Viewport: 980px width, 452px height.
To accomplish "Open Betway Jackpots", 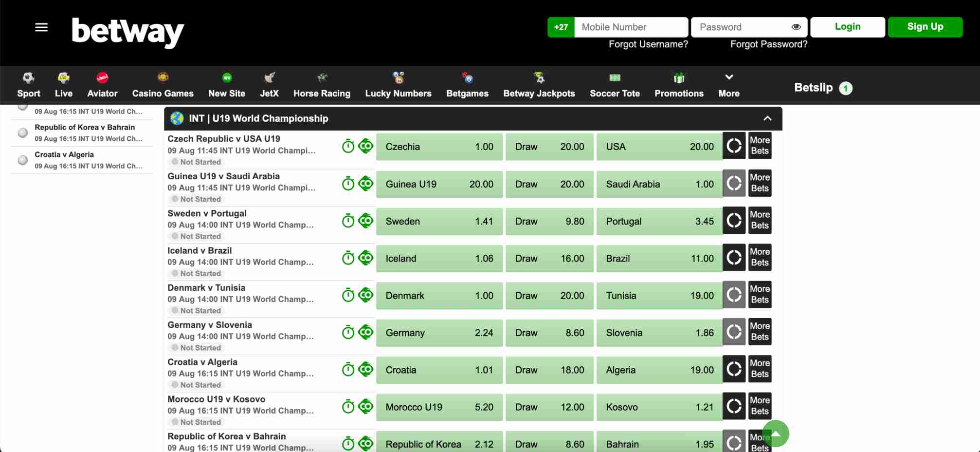I will pos(539,85).
